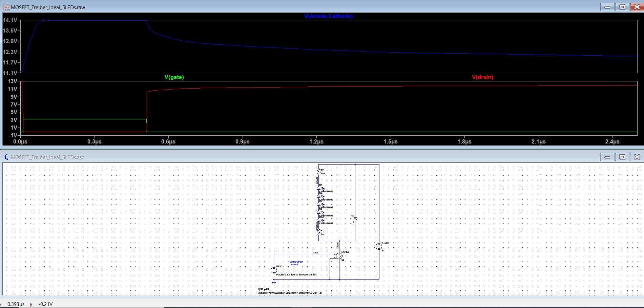Select the S1 switch symbol
Screen dimensions: 644x308
click(x=339, y=256)
